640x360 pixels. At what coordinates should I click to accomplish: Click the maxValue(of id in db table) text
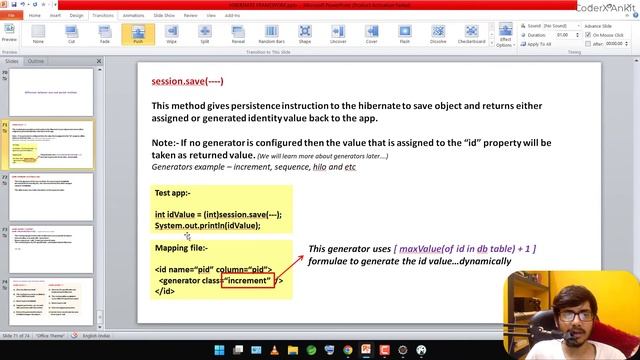457,249
